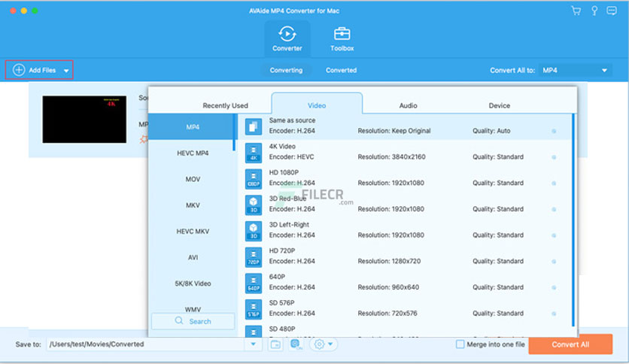Click the 640P format icon
This screenshot has height=364, width=629.
click(x=253, y=283)
